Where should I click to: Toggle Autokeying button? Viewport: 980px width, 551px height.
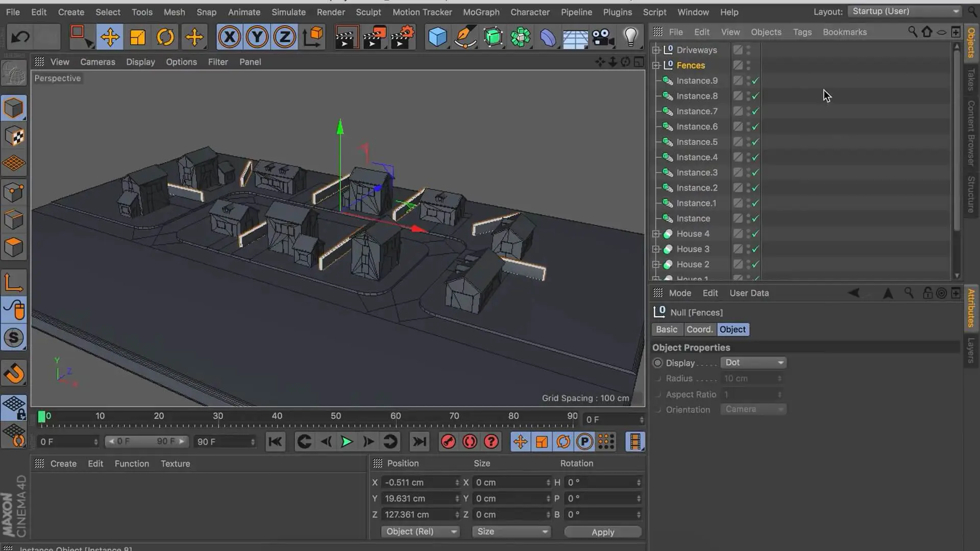(470, 442)
